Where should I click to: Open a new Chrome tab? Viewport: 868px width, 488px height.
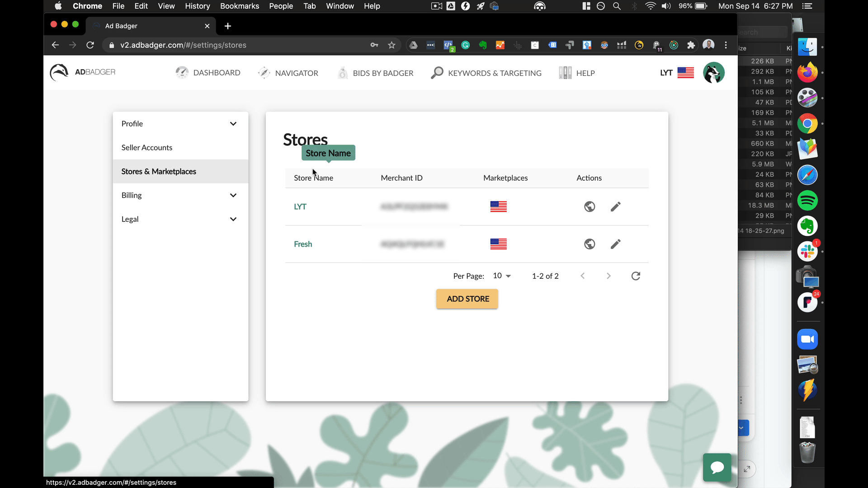pos(228,26)
